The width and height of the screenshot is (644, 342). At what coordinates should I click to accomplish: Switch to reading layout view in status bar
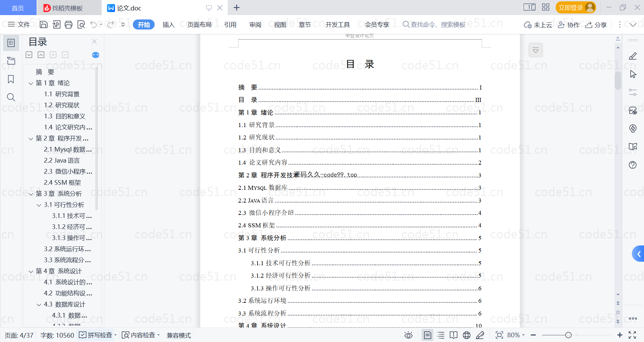click(453, 335)
